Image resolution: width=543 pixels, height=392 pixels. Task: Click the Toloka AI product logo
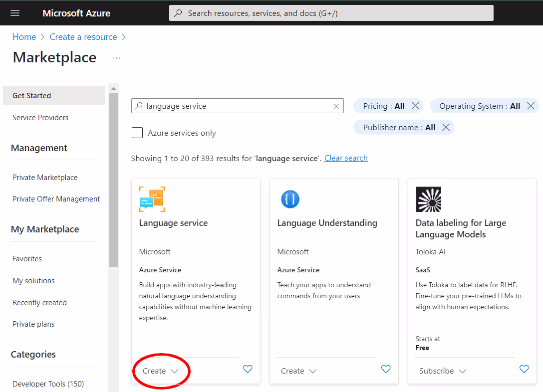coord(428,199)
